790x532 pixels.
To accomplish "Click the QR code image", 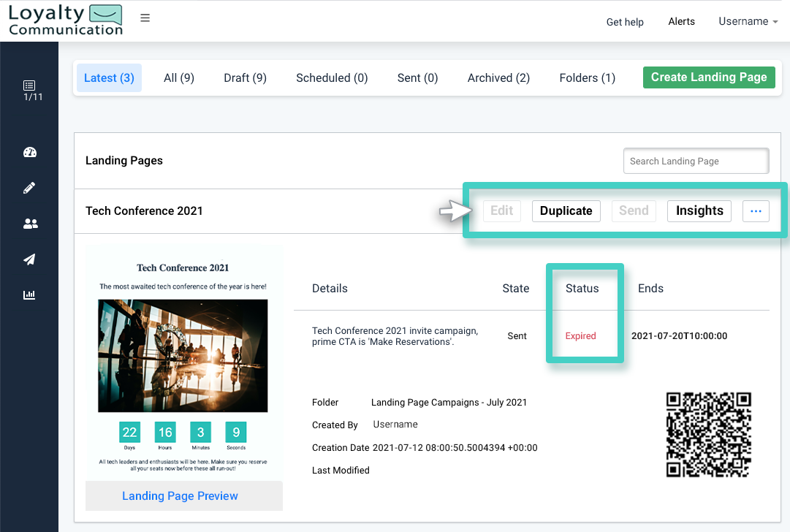I will pyautogui.click(x=709, y=434).
